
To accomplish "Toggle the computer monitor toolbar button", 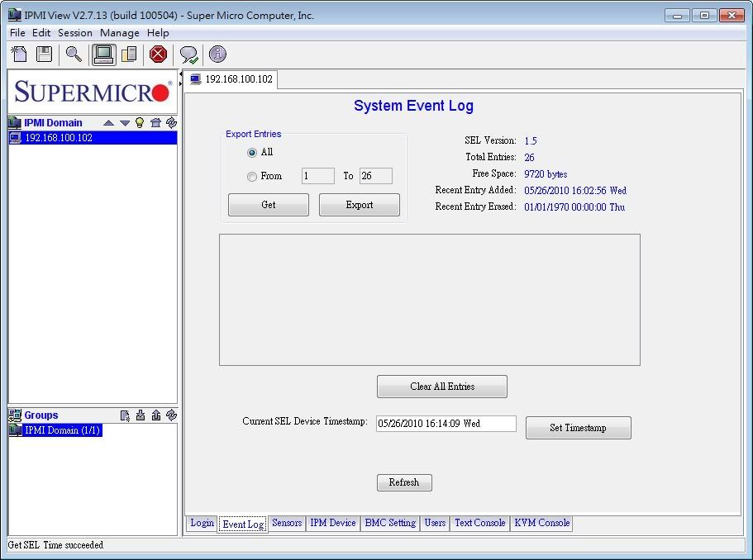I will click(103, 55).
